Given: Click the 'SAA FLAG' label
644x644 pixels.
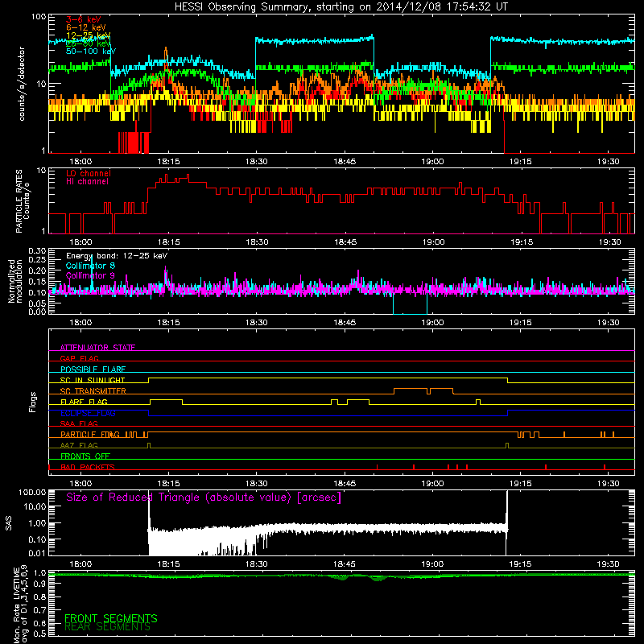Looking at the screenshot, I should [x=79, y=423].
